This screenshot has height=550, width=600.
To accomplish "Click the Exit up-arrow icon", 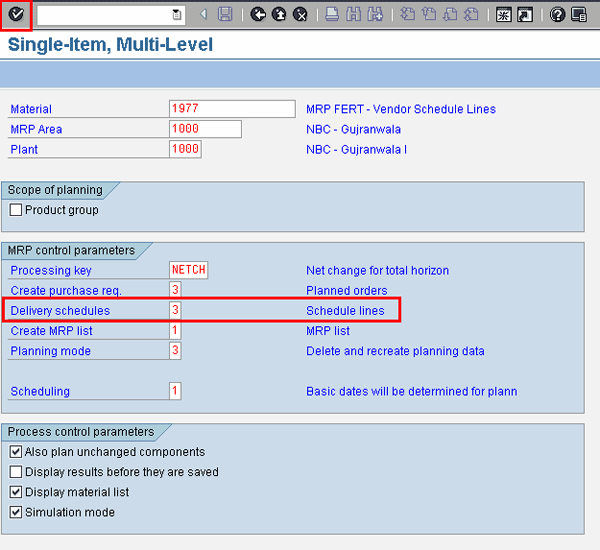I will pyautogui.click(x=279, y=15).
